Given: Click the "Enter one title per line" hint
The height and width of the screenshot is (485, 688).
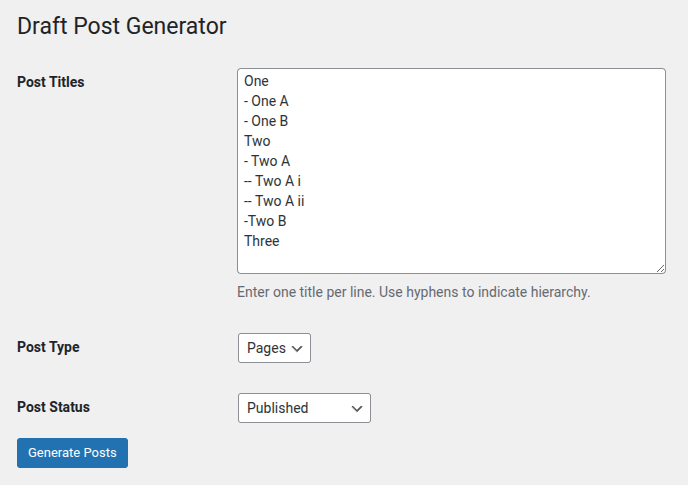Looking at the screenshot, I should 414,293.
